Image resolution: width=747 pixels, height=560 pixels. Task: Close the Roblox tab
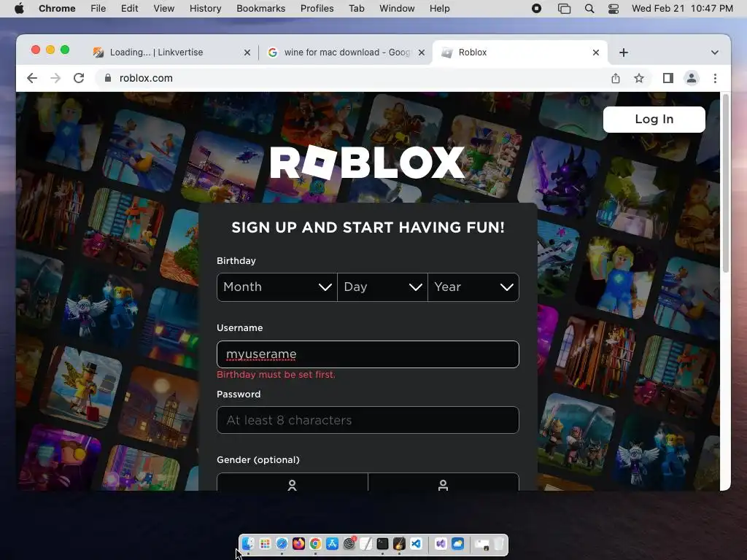click(595, 52)
